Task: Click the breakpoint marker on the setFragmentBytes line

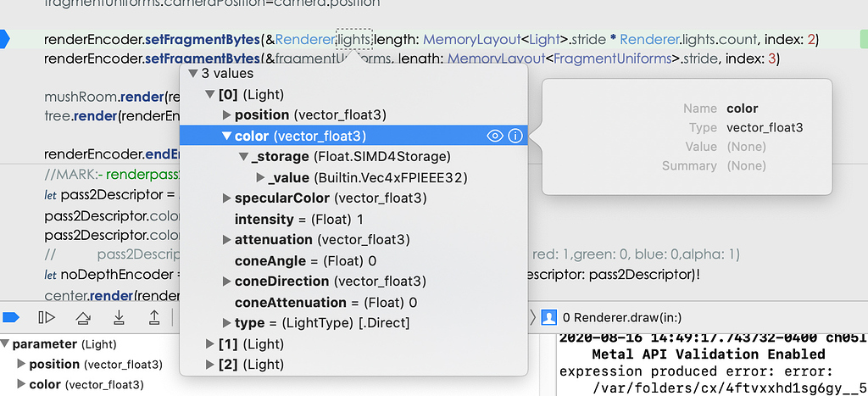Action: pos(5,39)
